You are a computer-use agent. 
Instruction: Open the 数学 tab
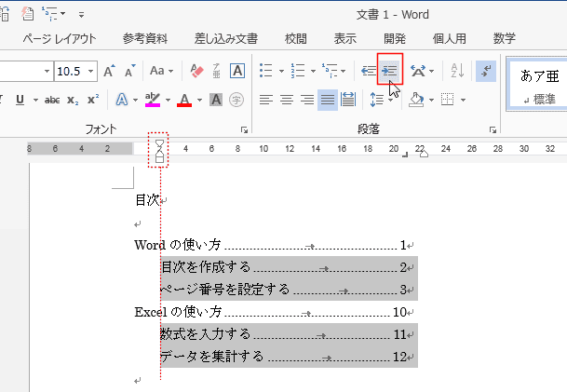point(504,38)
